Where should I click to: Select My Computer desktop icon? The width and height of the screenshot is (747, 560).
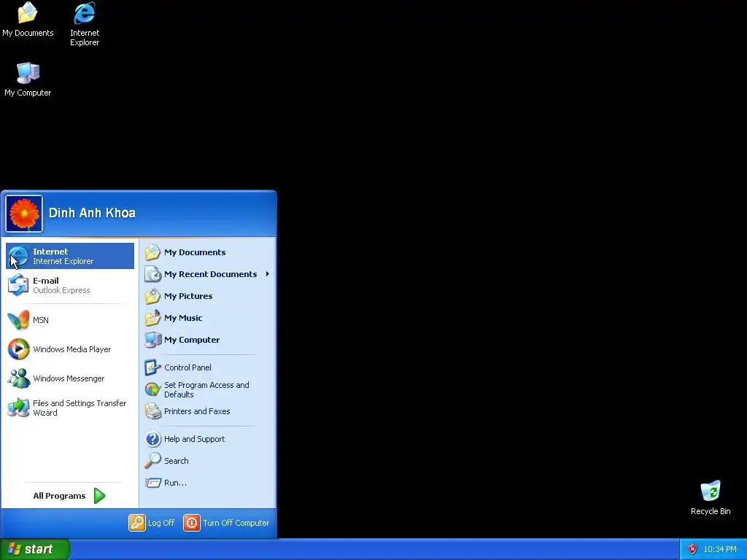28,80
